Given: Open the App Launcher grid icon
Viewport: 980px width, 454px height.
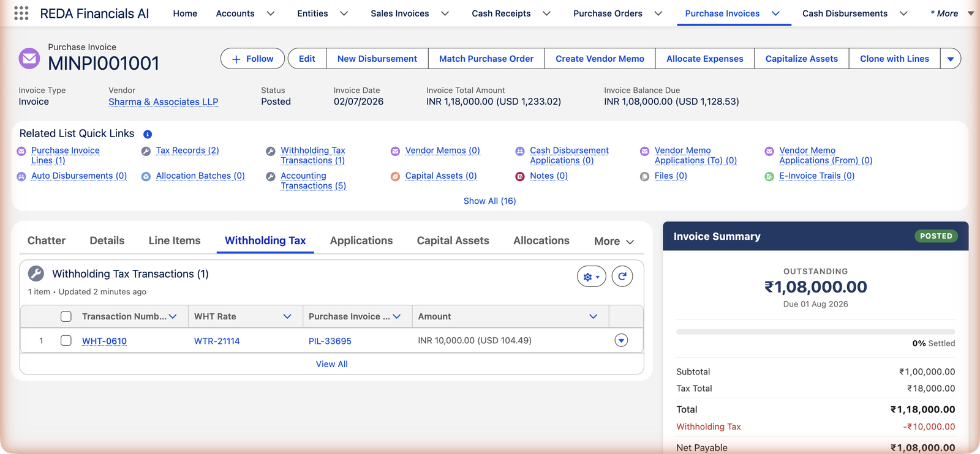Looking at the screenshot, I should pos(21,13).
